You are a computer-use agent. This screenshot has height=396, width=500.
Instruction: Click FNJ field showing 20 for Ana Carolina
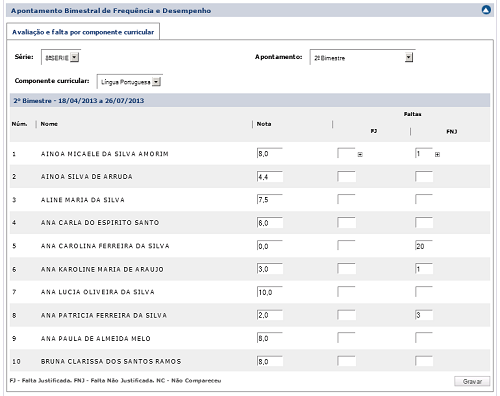424,246
